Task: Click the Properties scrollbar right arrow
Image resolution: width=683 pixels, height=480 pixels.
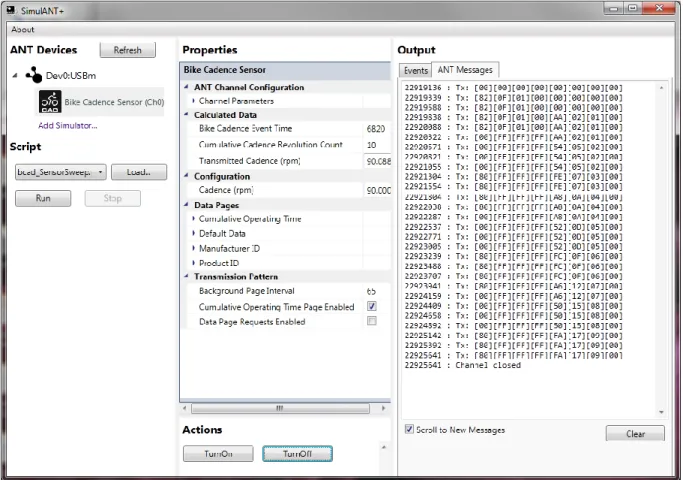Action: pos(383,408)
